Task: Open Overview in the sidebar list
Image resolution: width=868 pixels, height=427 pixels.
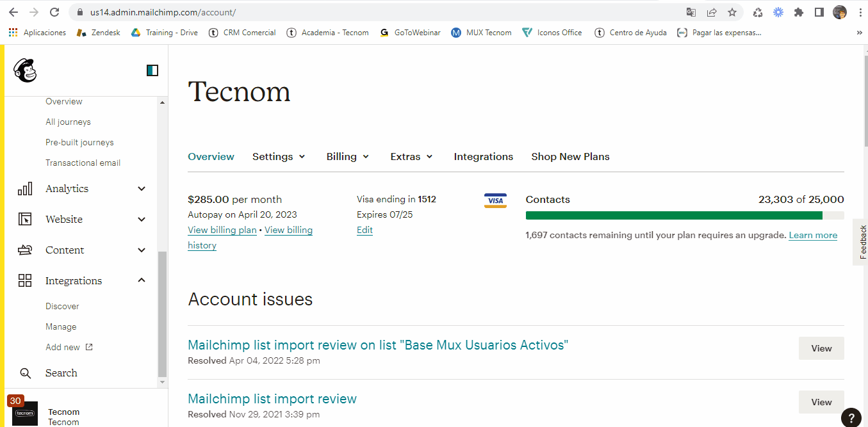Action: 64,102
